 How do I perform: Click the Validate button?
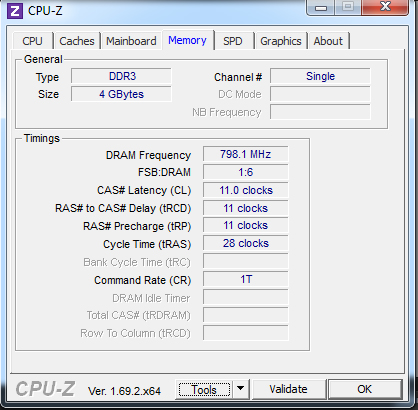point(289,389)
